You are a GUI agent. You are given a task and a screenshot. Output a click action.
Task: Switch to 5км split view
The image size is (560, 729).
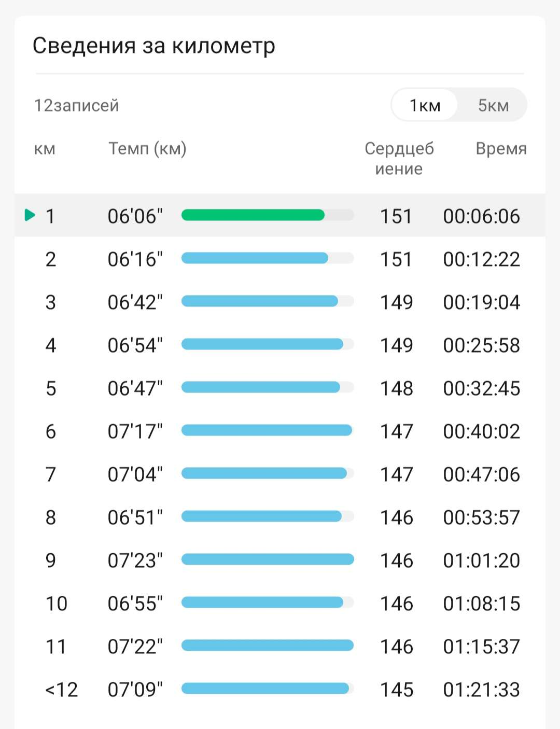click(493, 105)
